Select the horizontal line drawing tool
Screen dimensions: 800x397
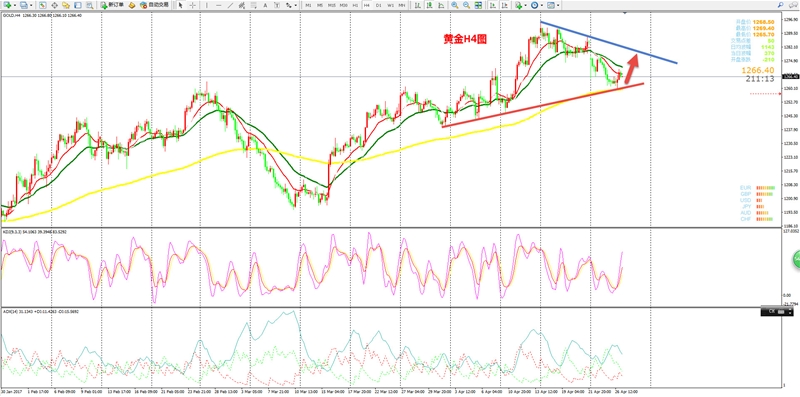point(218,5)
